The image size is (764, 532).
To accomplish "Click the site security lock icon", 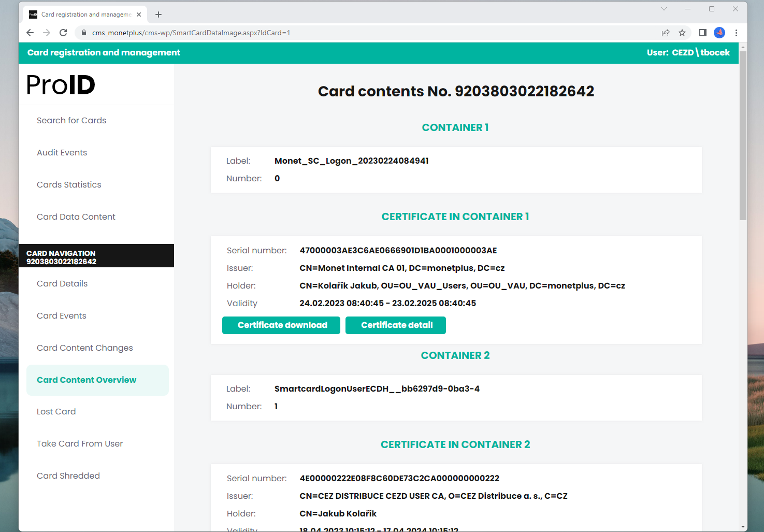I will click(83, 32).
